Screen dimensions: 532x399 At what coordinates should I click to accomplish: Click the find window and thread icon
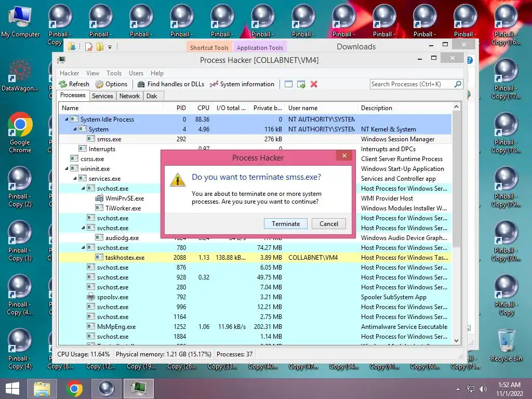point(301,84)
